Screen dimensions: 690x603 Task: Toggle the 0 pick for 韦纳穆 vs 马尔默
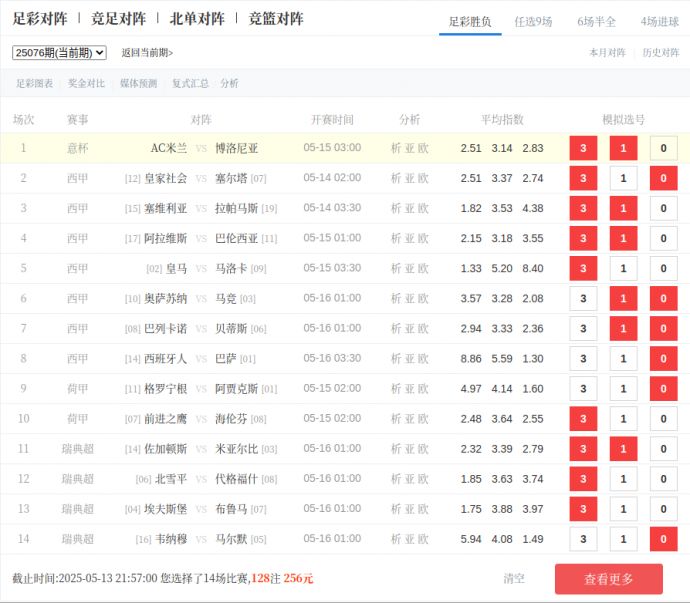663,539
